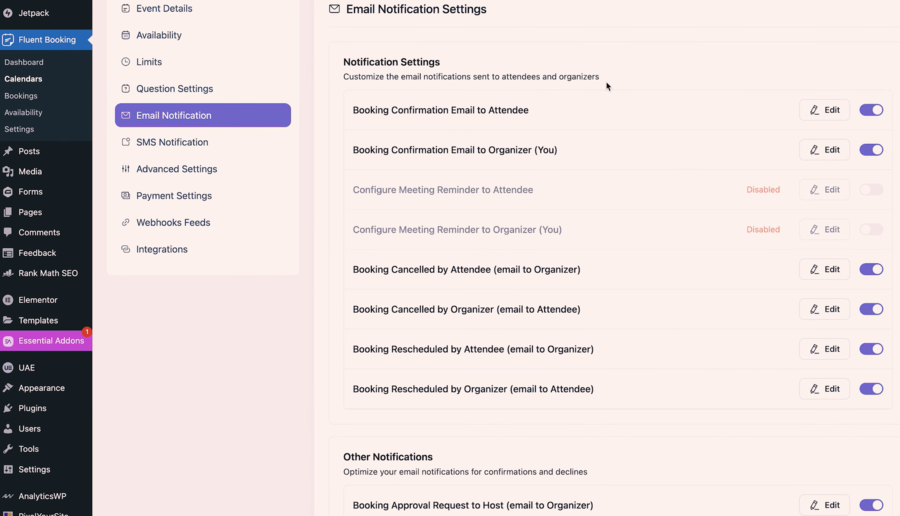Click the Event Details icon

126,9
